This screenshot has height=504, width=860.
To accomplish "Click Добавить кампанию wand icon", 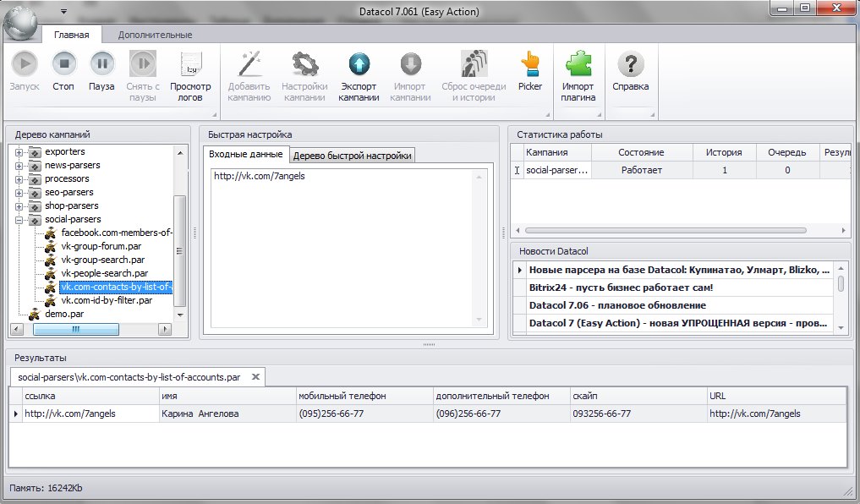I will click(249, 64).
